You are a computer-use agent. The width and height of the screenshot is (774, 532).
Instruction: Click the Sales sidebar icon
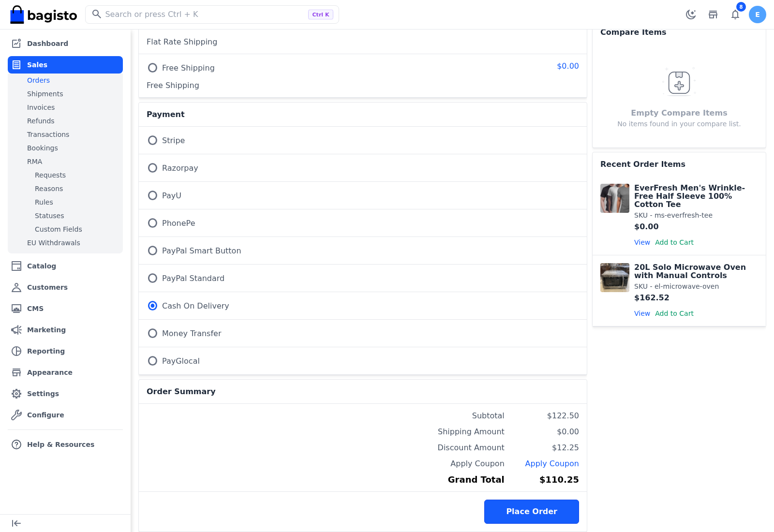click(16, 65)
